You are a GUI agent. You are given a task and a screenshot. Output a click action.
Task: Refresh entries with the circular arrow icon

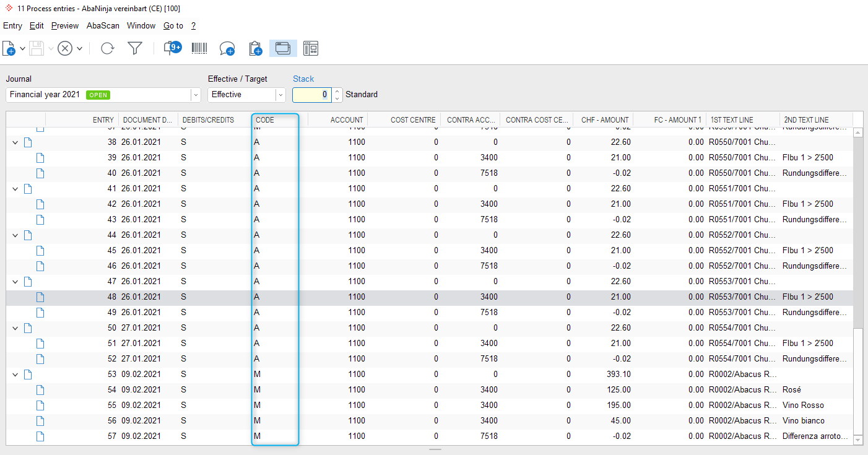pos(108,48)
